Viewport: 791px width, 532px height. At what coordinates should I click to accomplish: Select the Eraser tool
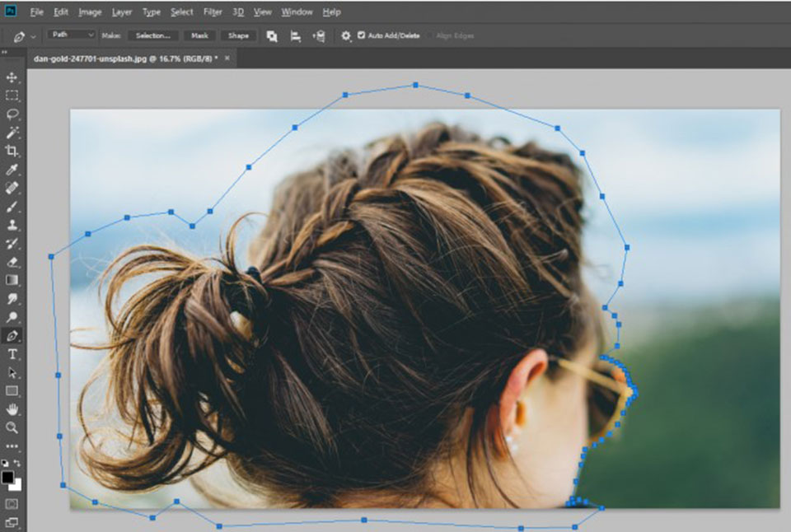click(x=12, y=262)
